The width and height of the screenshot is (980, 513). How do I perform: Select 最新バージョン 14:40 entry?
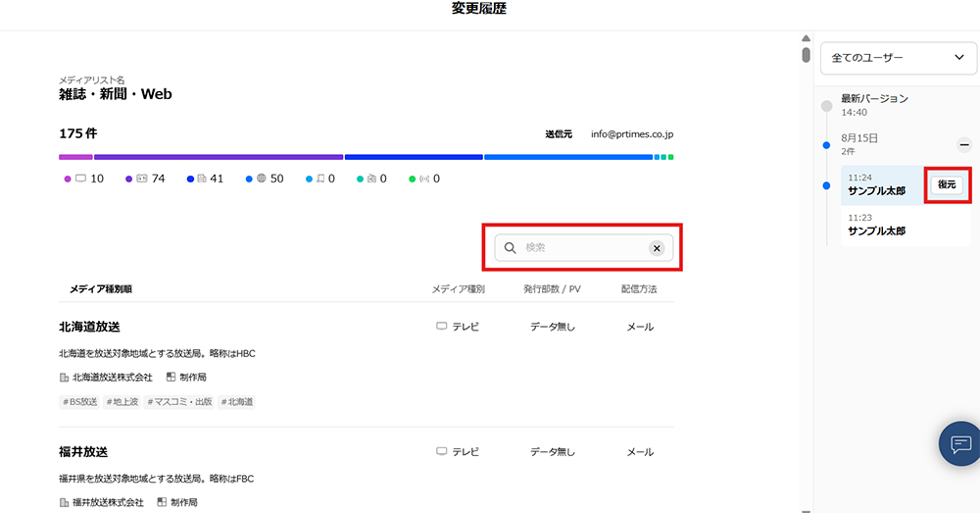[874, 105]
